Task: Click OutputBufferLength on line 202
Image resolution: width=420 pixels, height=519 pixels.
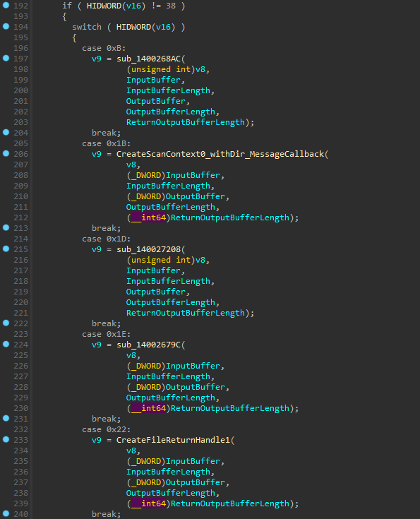Action: tap(170, 112)
